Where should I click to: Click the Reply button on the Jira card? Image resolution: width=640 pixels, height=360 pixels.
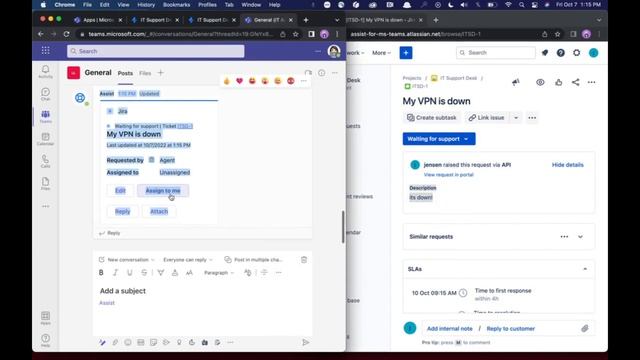(122, 211)
